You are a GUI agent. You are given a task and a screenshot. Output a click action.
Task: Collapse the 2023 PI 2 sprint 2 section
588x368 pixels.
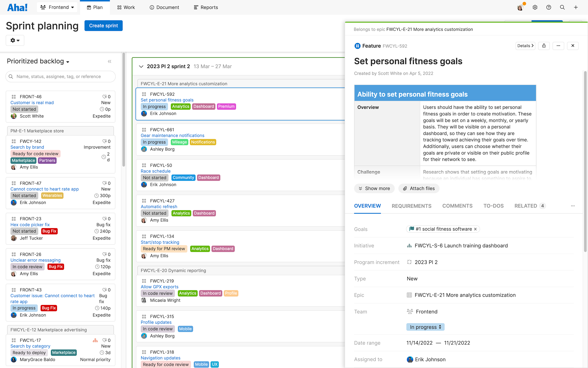pos(141,66)
